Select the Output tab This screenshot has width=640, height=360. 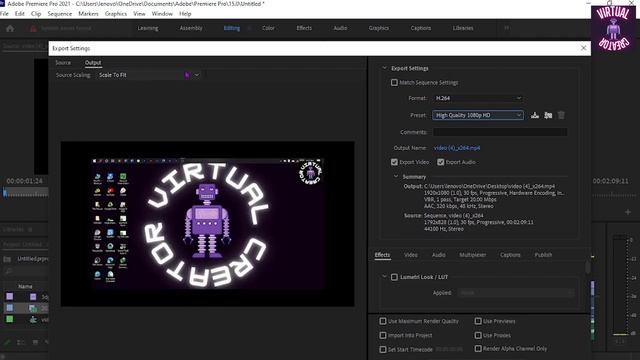(93, 62)
